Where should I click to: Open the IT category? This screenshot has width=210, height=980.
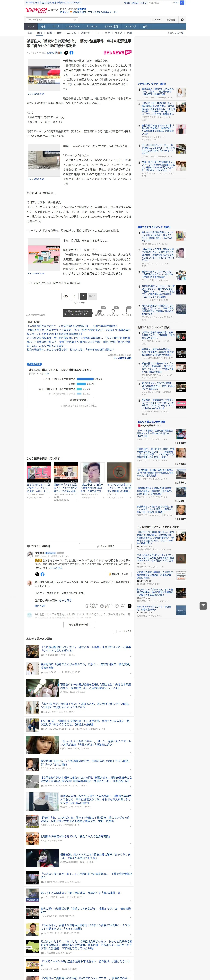[98, 33]
